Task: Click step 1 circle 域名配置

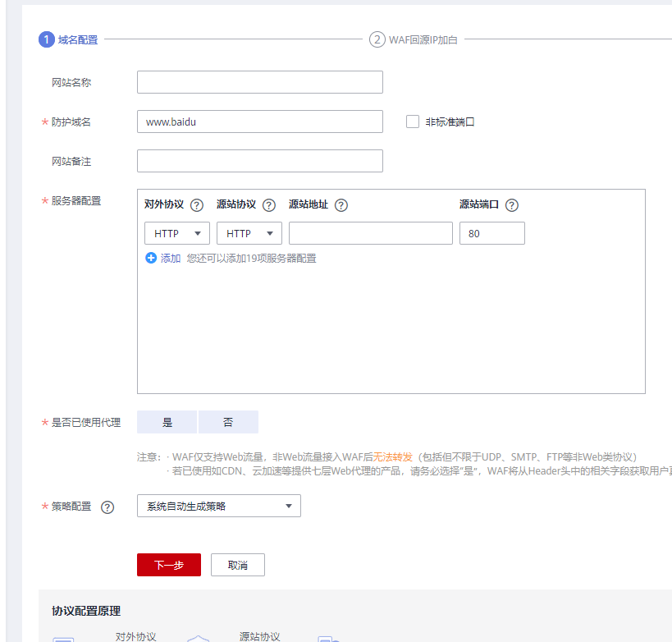Action: point(47,39)
